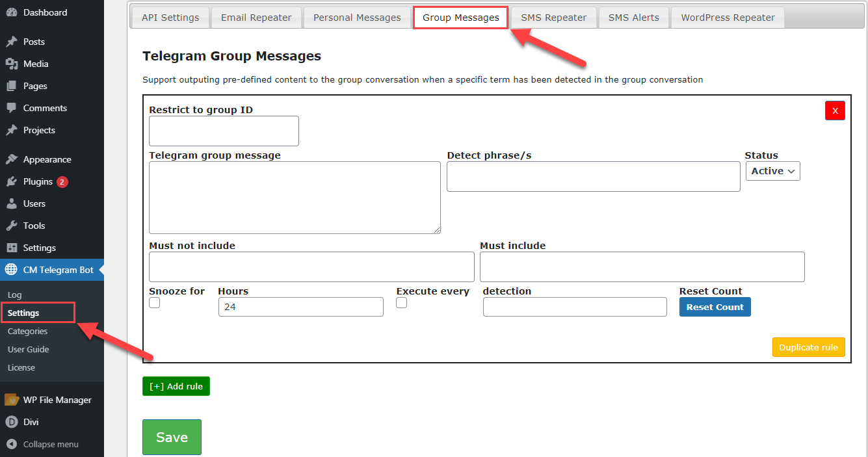Screen dimensions: 868x457
Task: Open the License submenu link
Action: [x=21, y=367]
